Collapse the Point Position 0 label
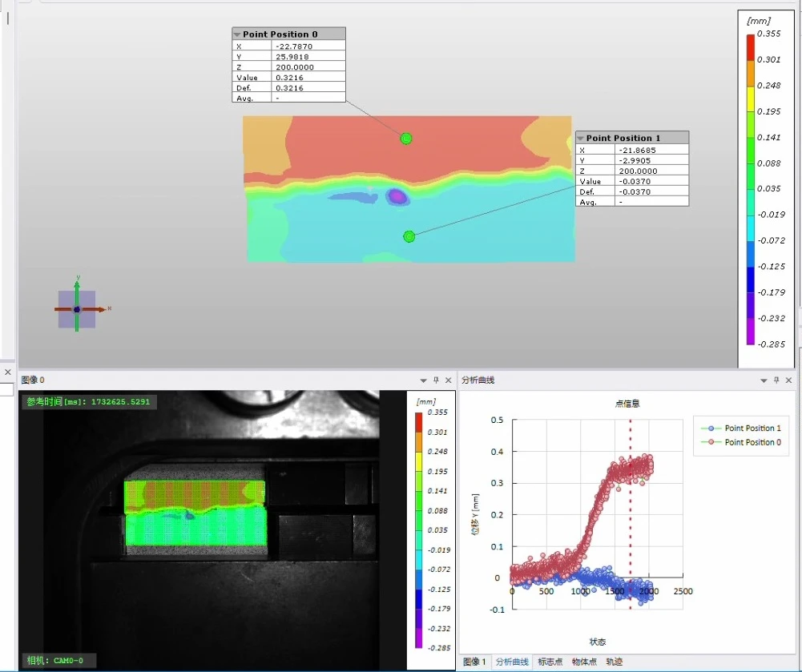This screenshot has height=672, width=802. tap(237, 34)
